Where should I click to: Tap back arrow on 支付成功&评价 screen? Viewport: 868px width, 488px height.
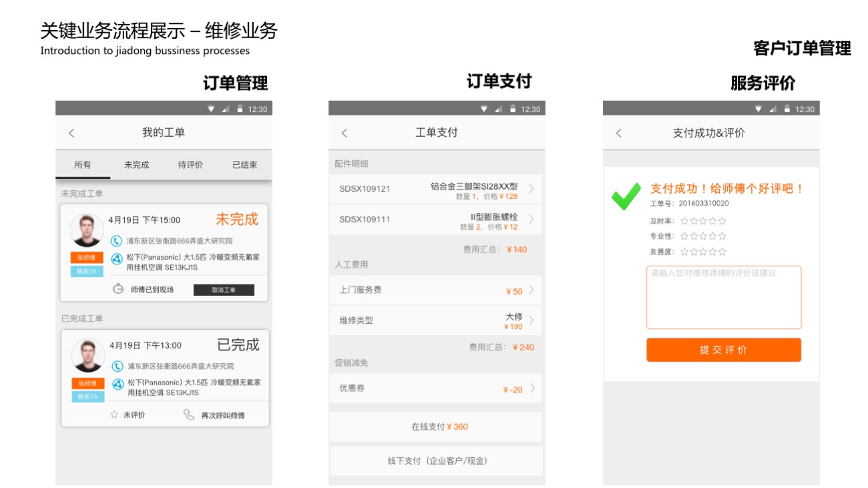pos(618,133)
